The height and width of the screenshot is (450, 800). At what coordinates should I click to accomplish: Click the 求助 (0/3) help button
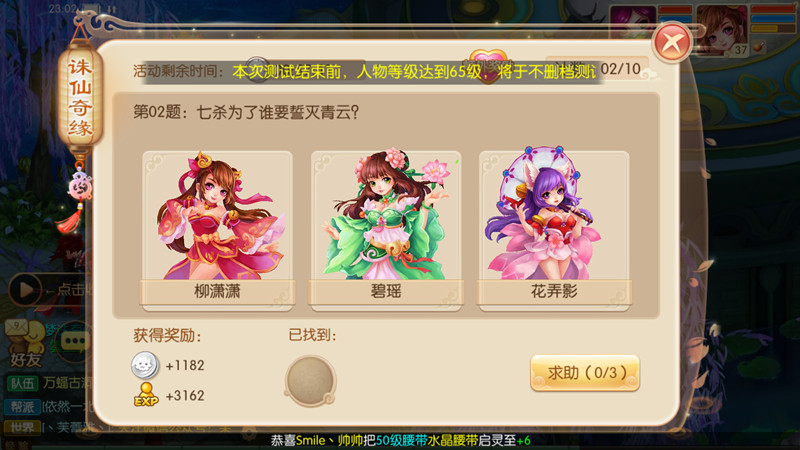coord(585,373)
